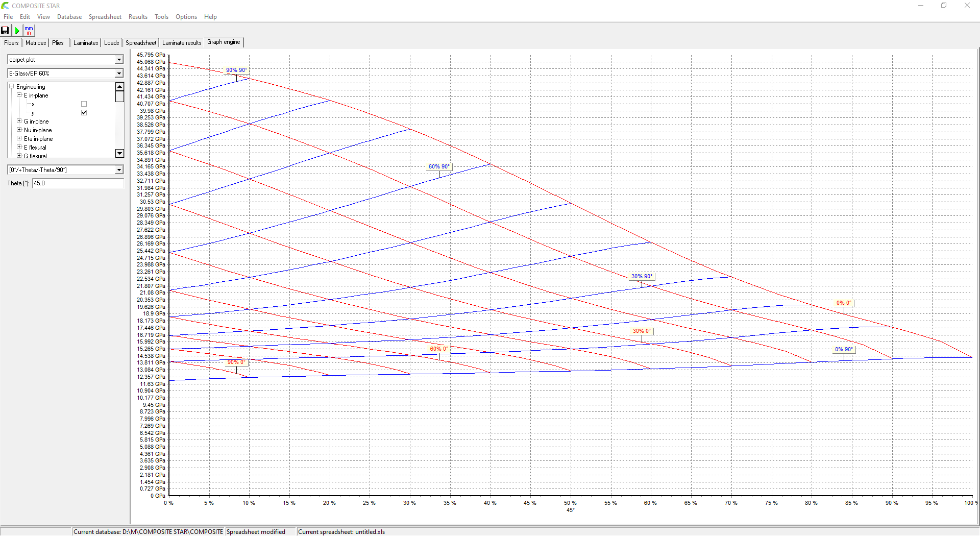This screenshot has height=536, width=980.
Task: Click the property tree scrollbar thumb
Action: (x=119, y=96)
